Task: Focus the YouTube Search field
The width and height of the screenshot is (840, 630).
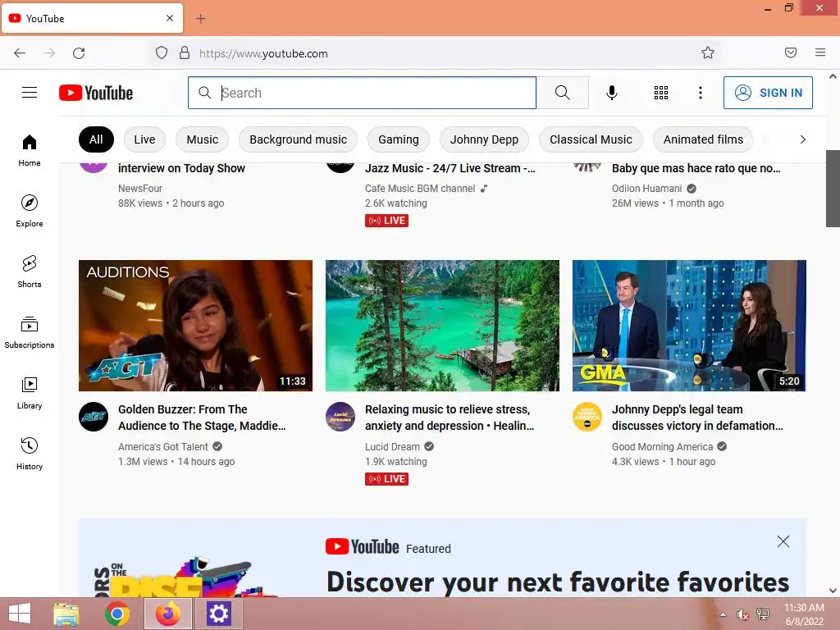Action: (362, 93)
